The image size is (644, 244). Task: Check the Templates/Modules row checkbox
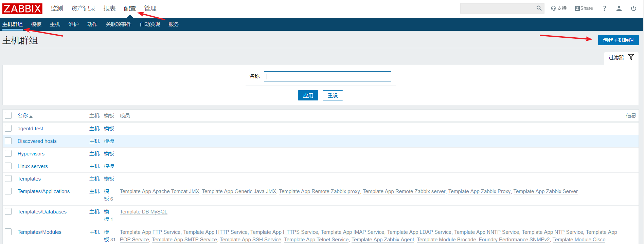coord(8,232)
